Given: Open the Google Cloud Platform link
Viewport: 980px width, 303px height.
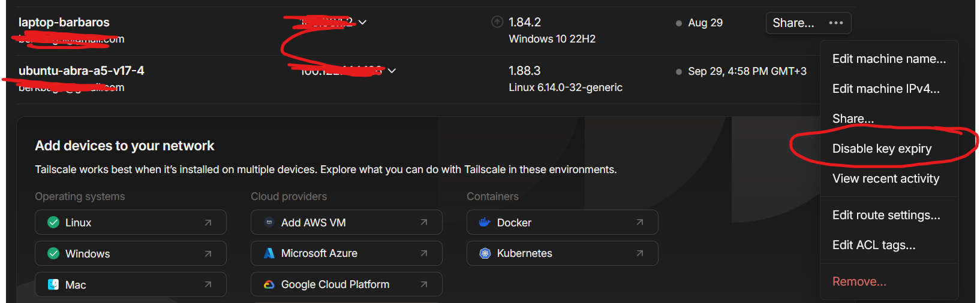Looking at the screenshot, I should coord(347,284).
